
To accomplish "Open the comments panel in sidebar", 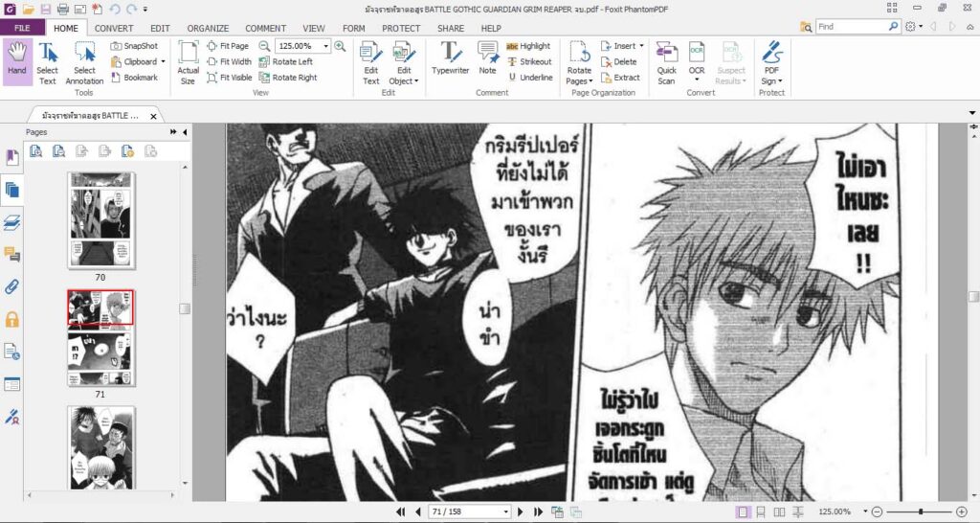I will point(11,255).
